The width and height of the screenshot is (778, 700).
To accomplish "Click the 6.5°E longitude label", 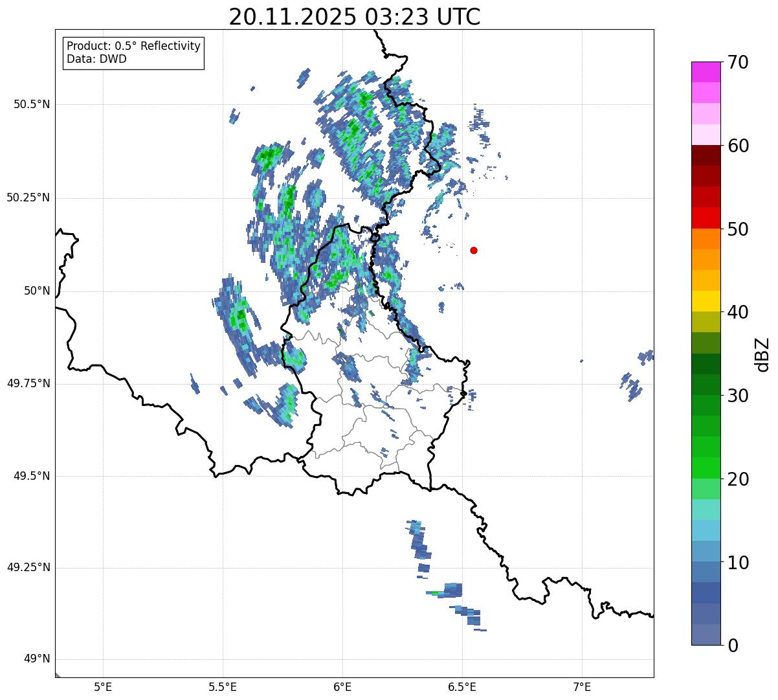I will tap(462, 688).
